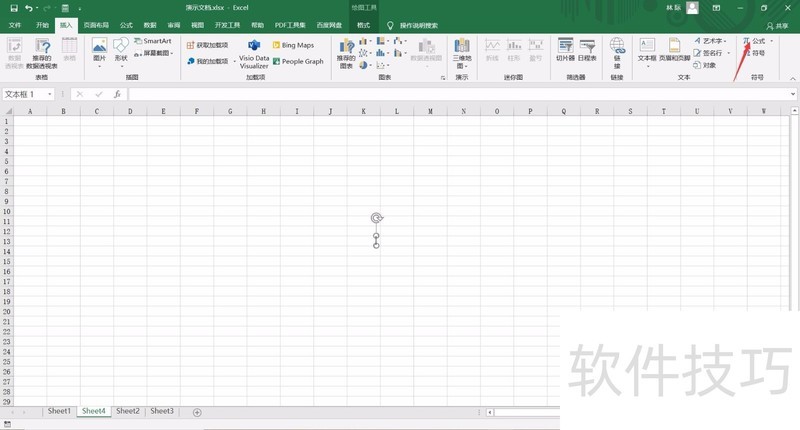
Task: Add a 签名行 signature line
Action: point(708,53)
